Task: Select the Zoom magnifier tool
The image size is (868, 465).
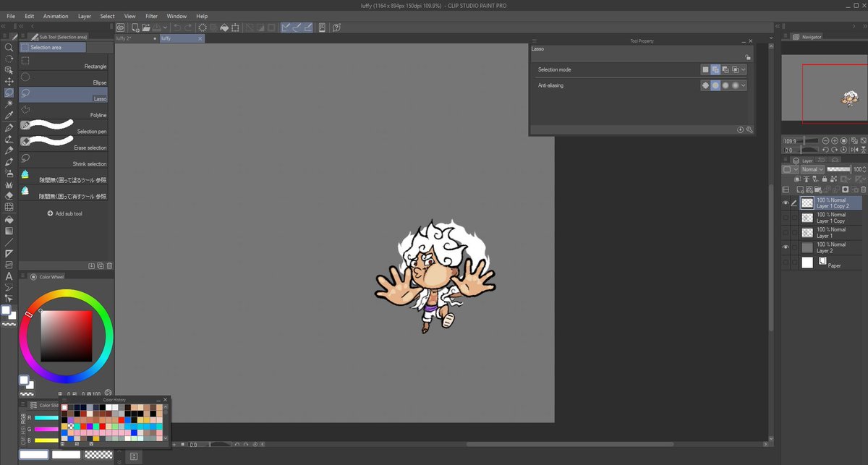Action: pos(9,47)
